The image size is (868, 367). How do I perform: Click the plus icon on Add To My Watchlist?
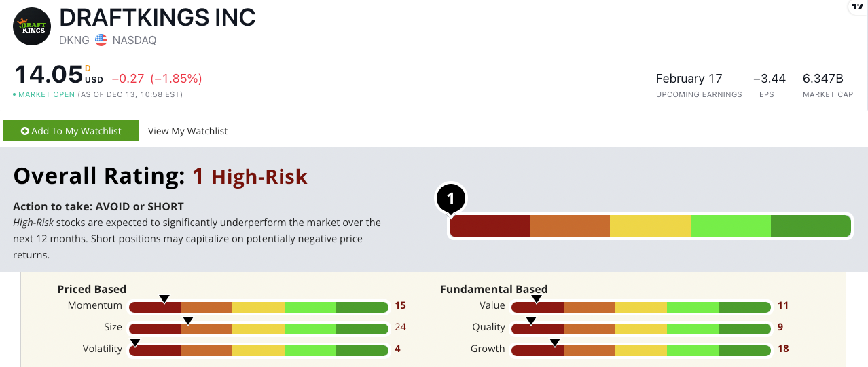coord(25,131)
